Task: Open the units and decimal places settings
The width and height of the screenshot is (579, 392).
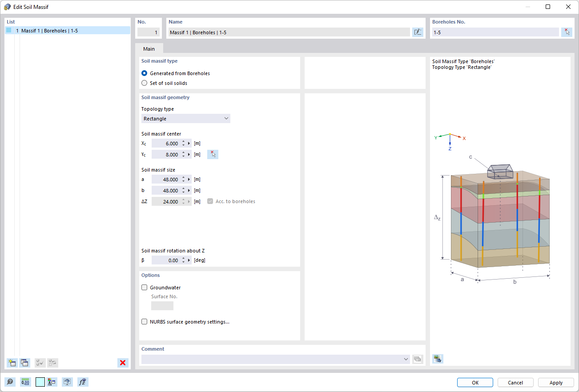Action: tap(25, 382)
